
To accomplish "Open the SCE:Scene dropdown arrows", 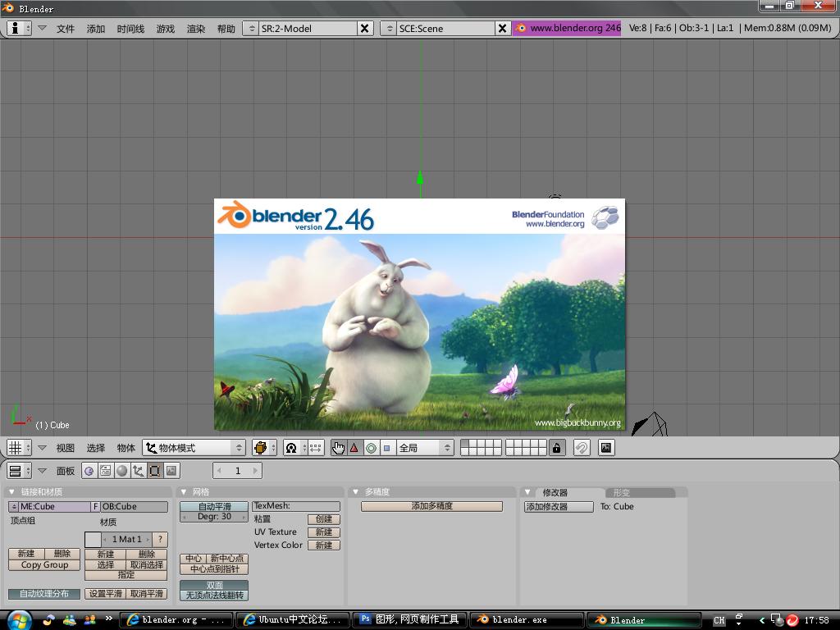I will [390, 29].
